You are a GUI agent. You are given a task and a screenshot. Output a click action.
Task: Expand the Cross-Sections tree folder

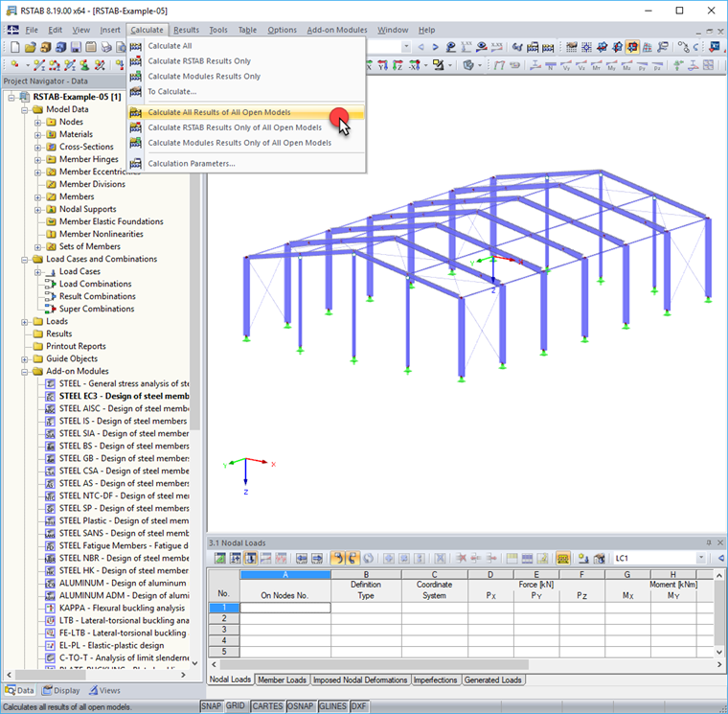point(37,148)
